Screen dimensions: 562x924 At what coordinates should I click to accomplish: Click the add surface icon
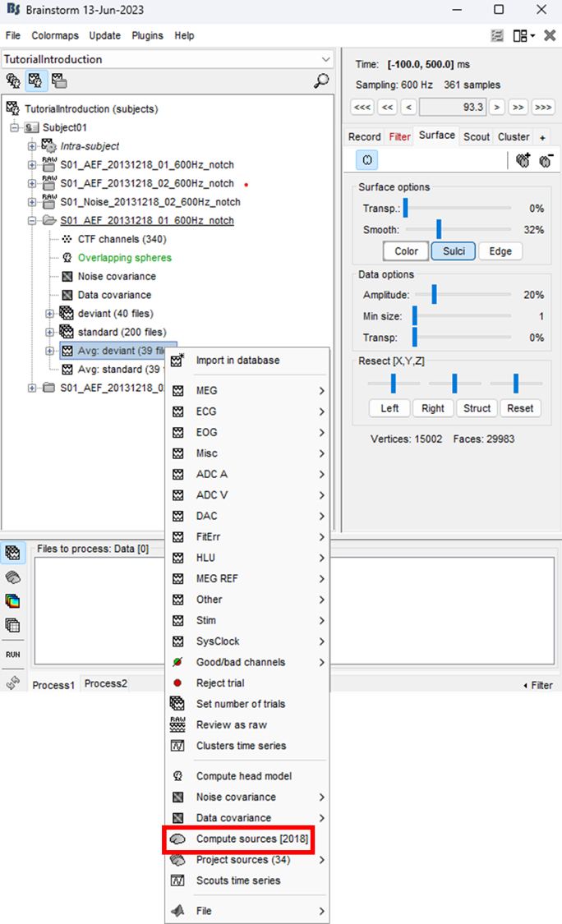click(523, 160)
